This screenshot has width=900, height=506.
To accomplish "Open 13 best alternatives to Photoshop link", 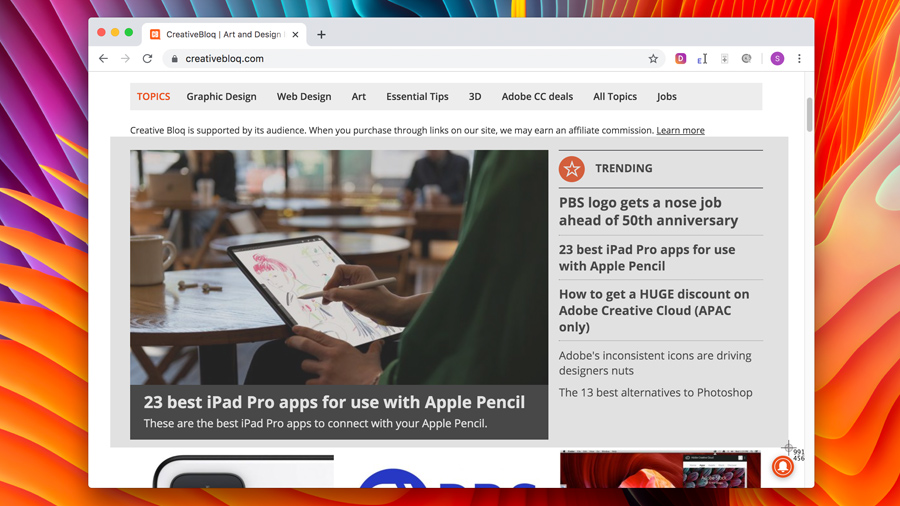I will [655, 392].
